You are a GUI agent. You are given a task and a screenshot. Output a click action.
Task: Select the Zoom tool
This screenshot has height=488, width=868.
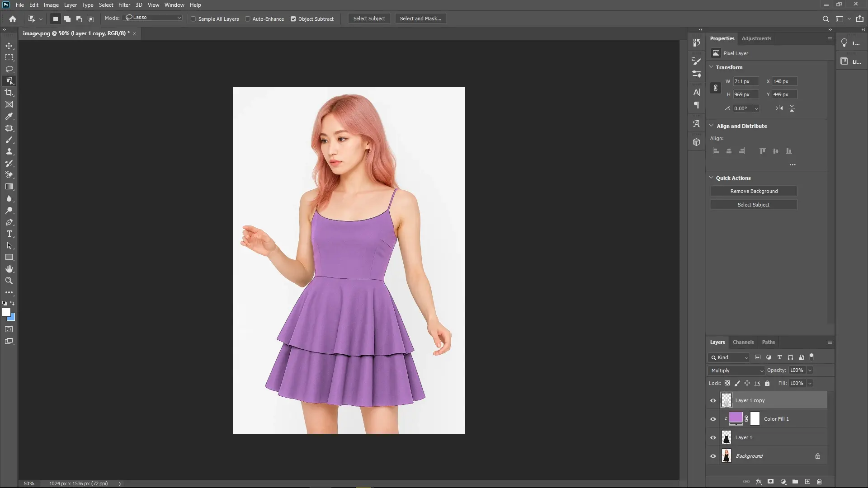click(x=9, y=281)
